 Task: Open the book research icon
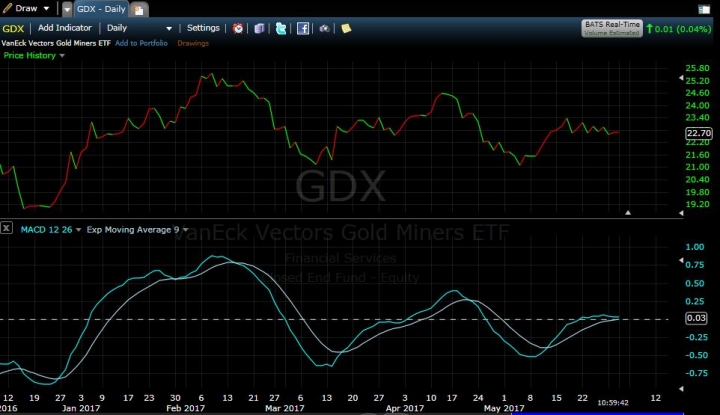pyautogui.click(x=259, y=28)
